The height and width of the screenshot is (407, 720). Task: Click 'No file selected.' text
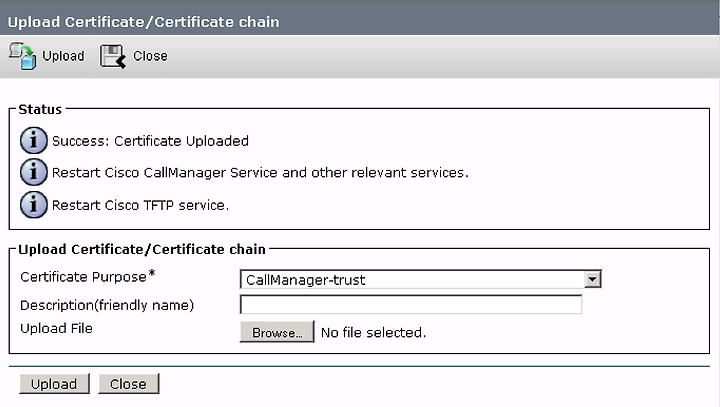(373, 333)
